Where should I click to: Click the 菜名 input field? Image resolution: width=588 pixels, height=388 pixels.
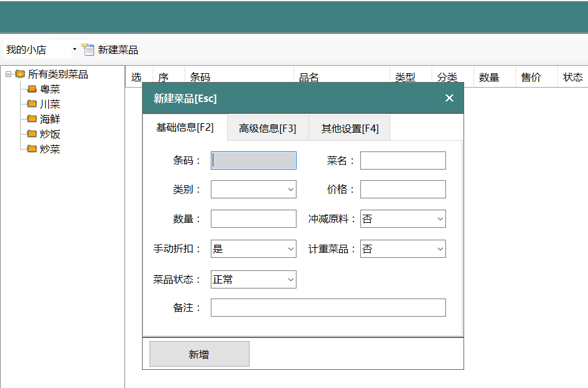[403, 161]
